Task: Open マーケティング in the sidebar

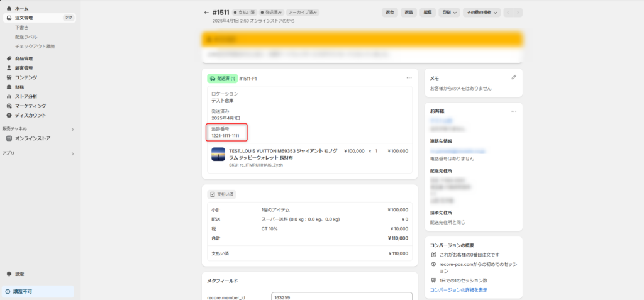Action: tap(31, 106)
